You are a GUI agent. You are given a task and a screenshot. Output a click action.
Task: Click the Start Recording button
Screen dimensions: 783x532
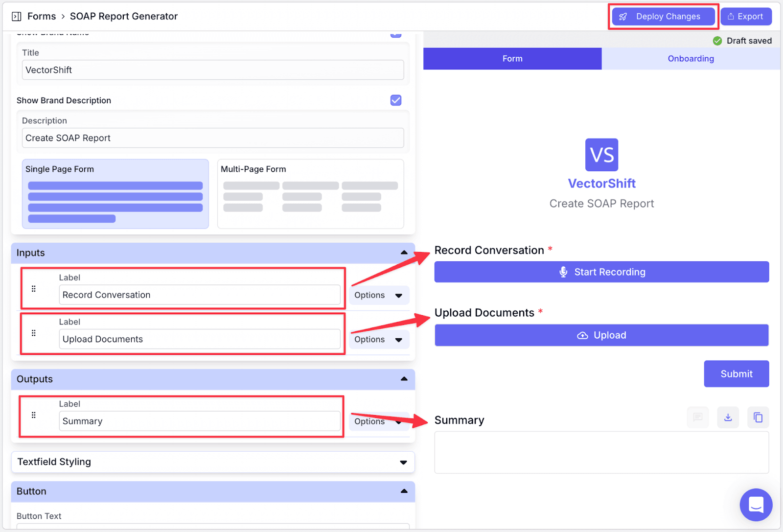tap(601, 272)
